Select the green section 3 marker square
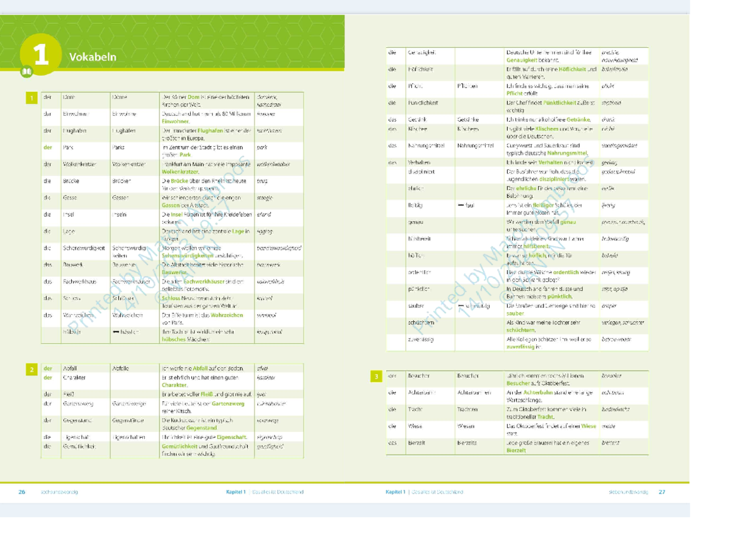Screen dimensions: 756x534 pyautogui.click(x=376, y=377)
